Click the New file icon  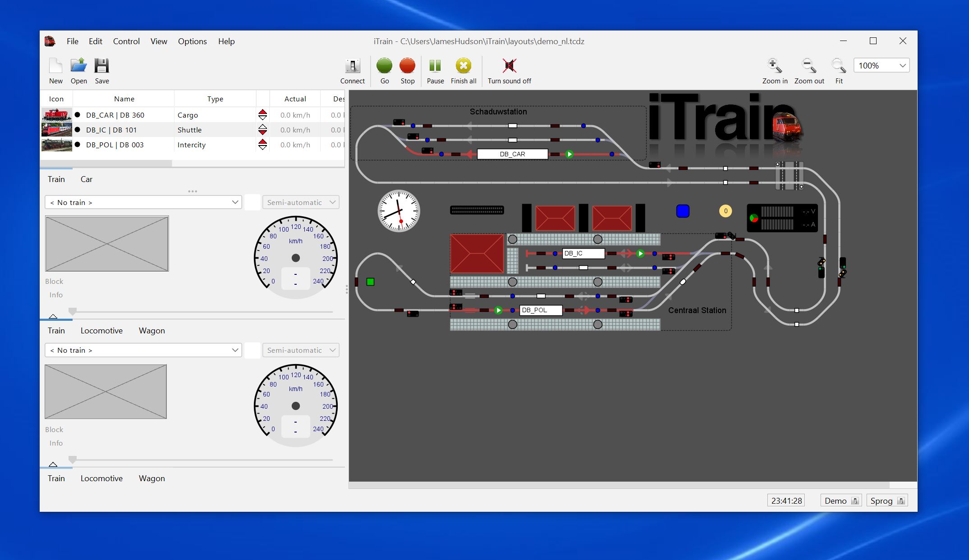click(55, 66)
